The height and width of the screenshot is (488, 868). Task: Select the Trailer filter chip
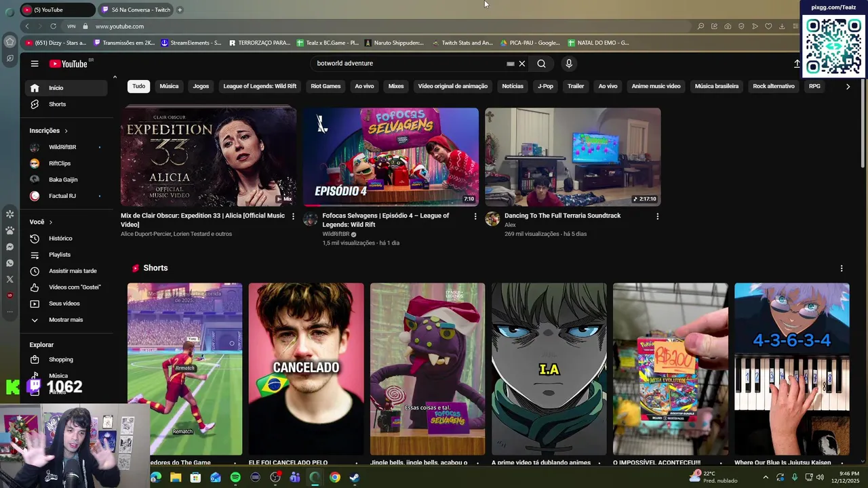(x=576, y=87)
